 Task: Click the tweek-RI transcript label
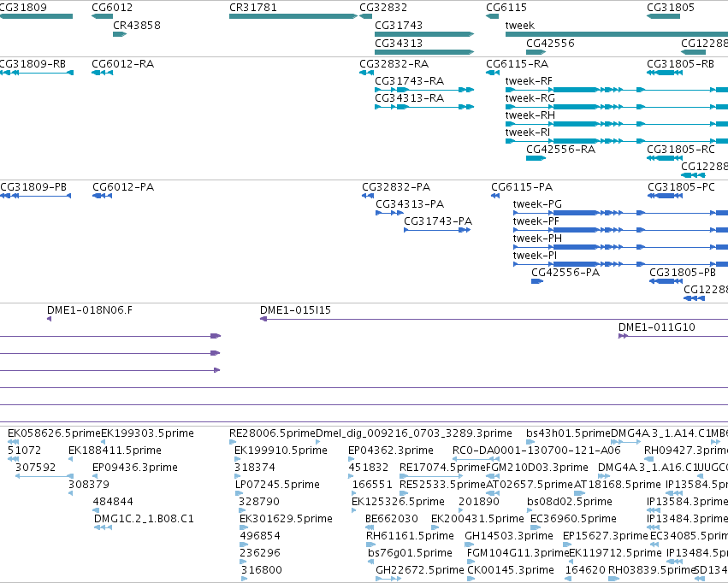[528, 132]
